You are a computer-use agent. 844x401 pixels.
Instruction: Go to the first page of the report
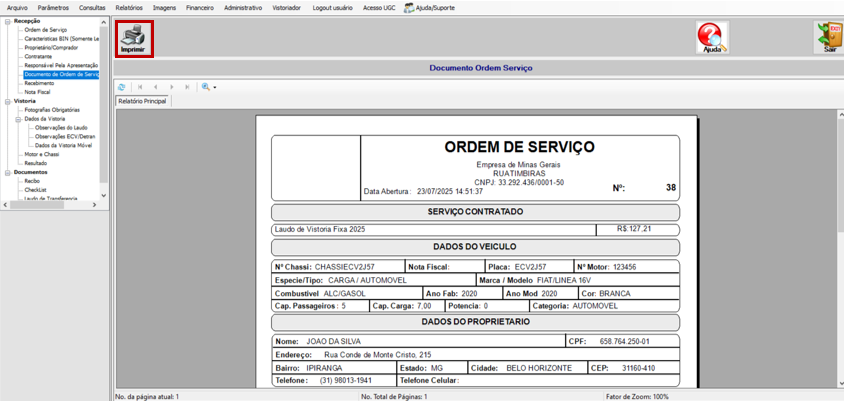coord(140,87)
